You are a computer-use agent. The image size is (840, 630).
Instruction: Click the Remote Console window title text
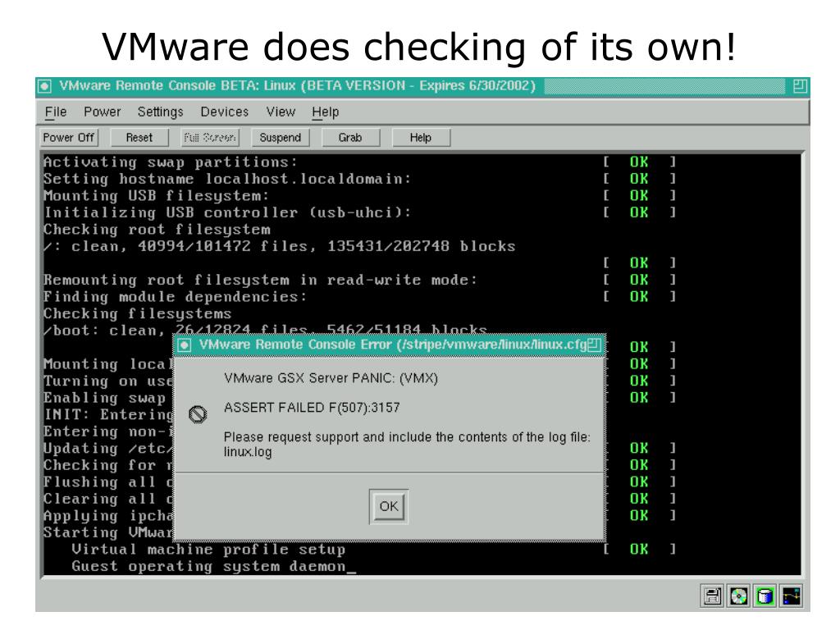297,85
